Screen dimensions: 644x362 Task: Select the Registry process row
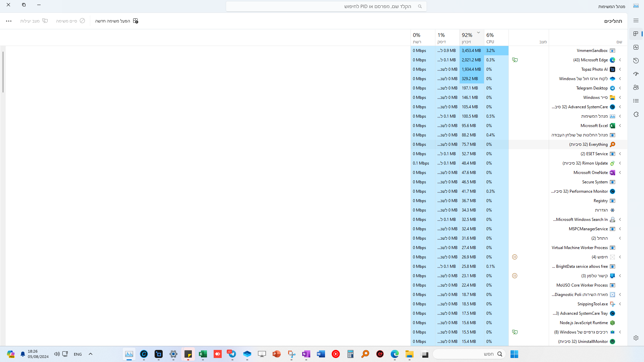tap(519, 201)
